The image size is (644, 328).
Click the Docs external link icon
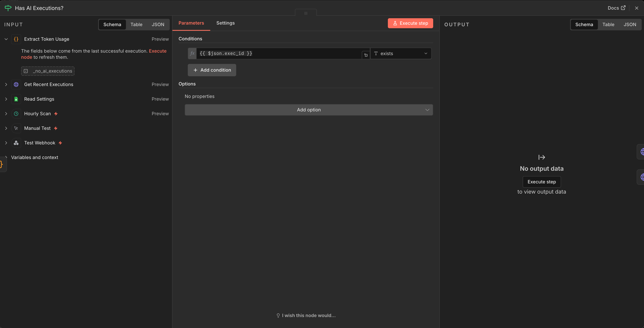[x=623, y=8]
